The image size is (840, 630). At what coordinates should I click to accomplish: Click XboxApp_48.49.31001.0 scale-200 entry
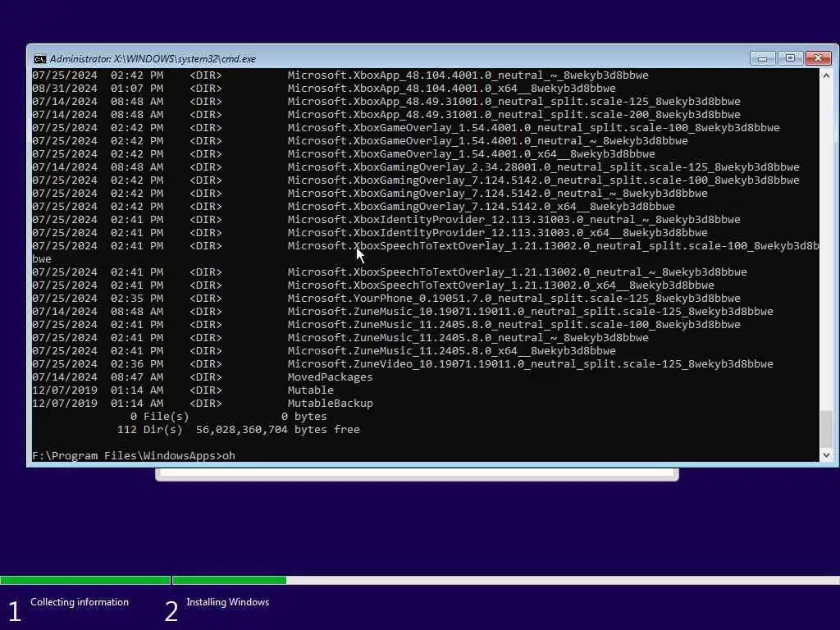514,115
